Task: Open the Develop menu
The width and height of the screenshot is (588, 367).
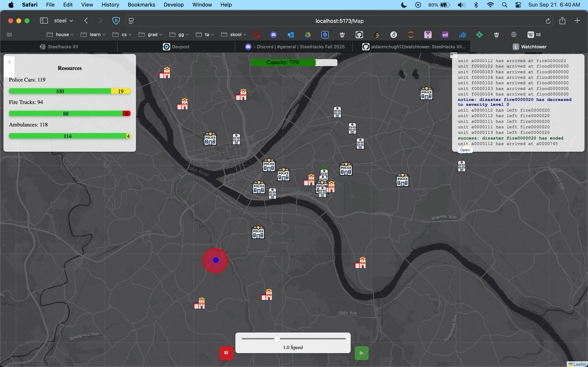Action: click(x=174, y=5)
